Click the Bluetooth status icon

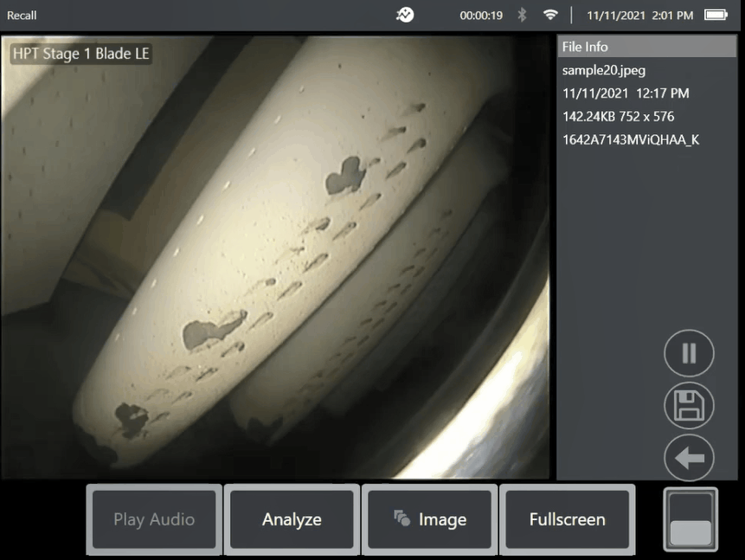tap(522, 15)
